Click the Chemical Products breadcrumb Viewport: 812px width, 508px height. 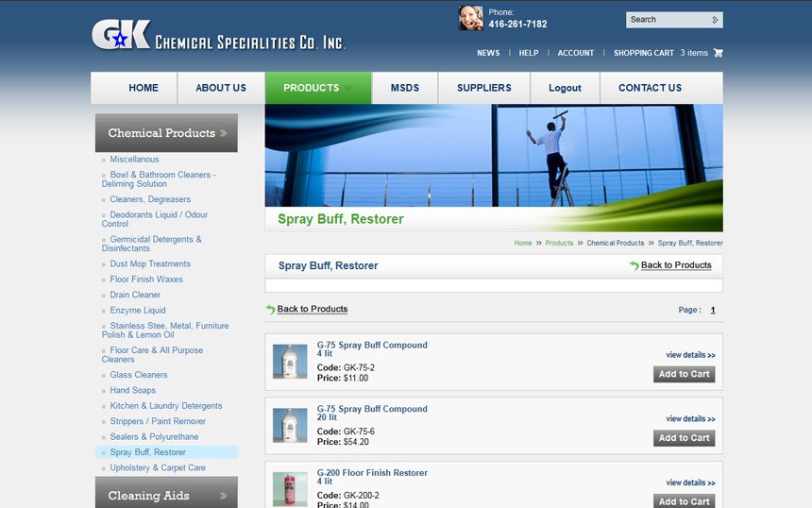(x=616, y=243)
